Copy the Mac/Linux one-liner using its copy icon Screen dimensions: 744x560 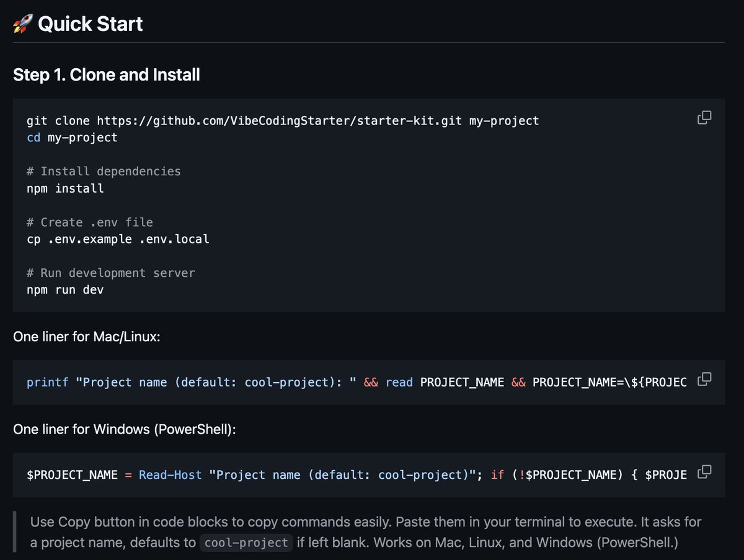(704, 379)
